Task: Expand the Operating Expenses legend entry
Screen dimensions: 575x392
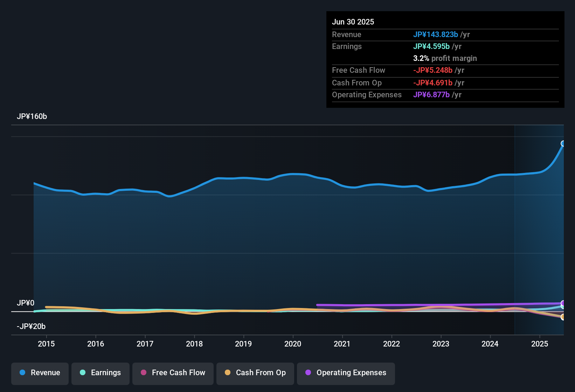Action: coord(346,373)
